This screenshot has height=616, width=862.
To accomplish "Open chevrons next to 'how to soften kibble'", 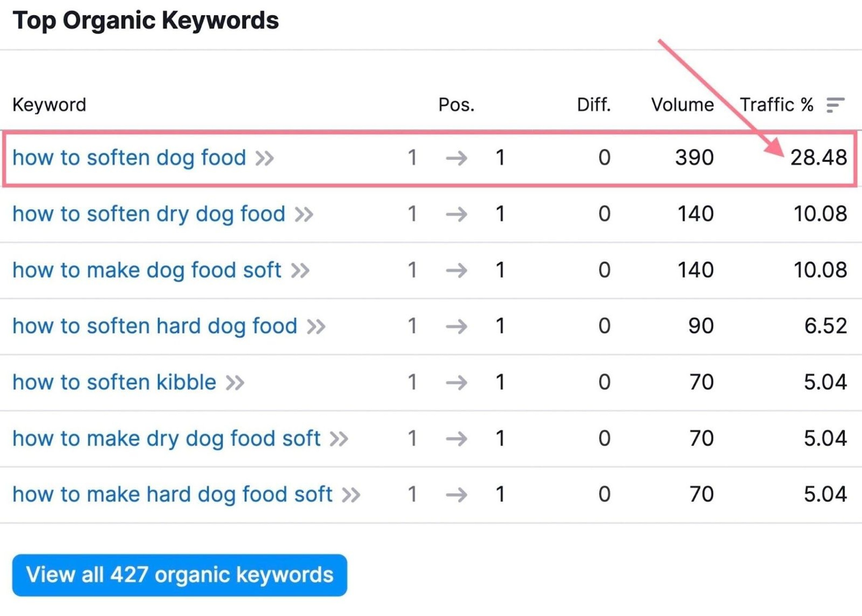I will pos(235,383).
